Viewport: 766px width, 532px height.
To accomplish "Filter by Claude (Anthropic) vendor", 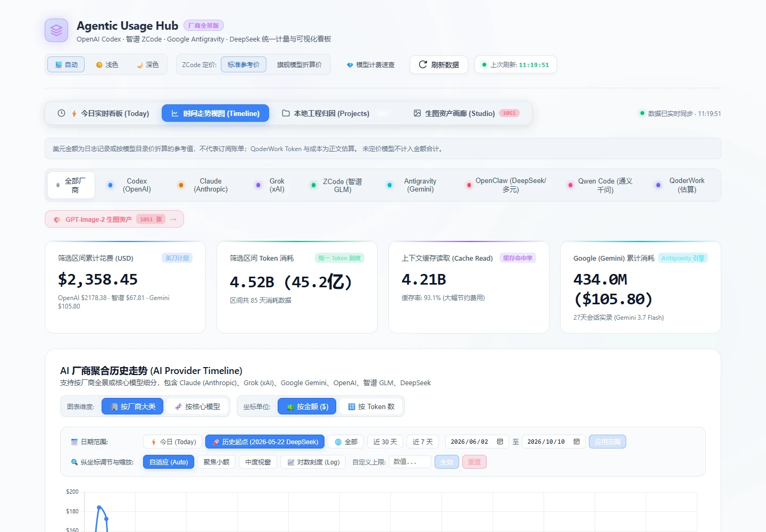I will (x=204, y=185).
